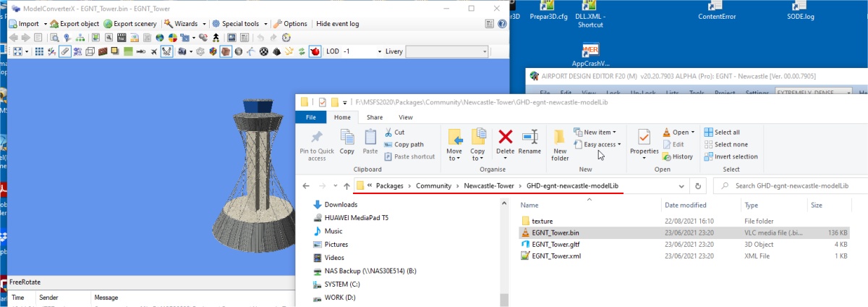Click Hide event log
The height and width of the screenshot is (307, 868).
point(337,24)
